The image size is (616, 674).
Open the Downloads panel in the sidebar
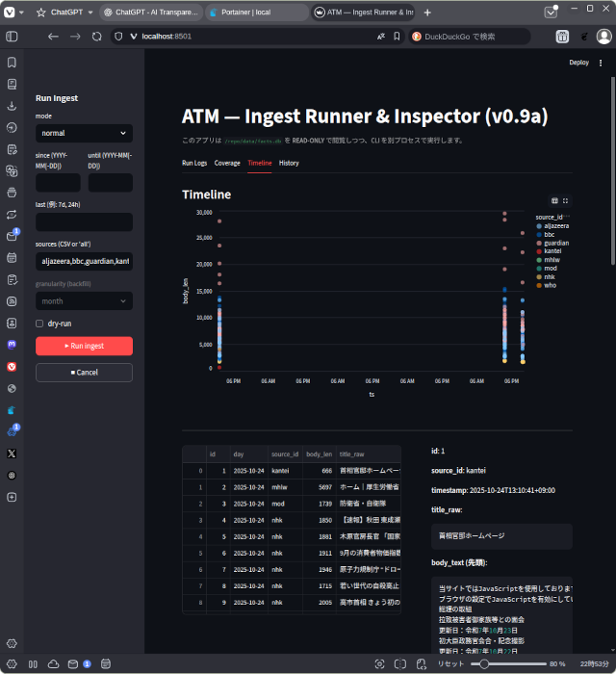(12, 106)
